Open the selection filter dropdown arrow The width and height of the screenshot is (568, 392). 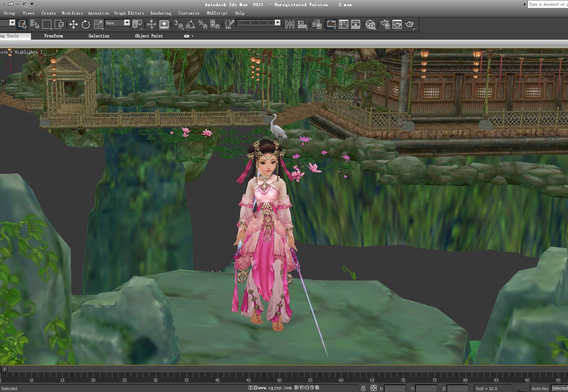(x=12, y=23)
